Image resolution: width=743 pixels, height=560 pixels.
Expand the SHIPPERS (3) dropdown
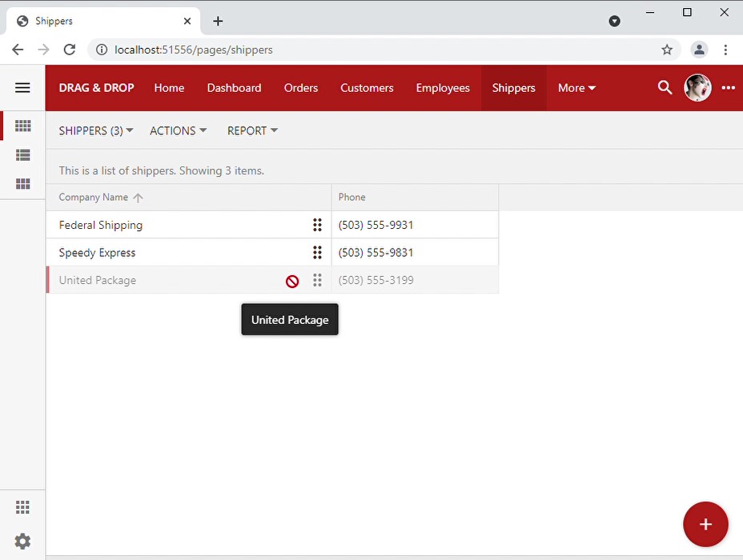tap(95, 130)
